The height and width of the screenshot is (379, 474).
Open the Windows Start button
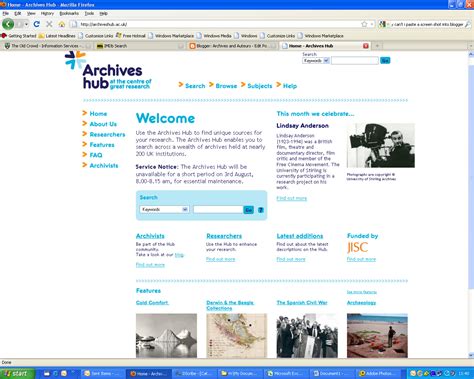tap(17, 374)
